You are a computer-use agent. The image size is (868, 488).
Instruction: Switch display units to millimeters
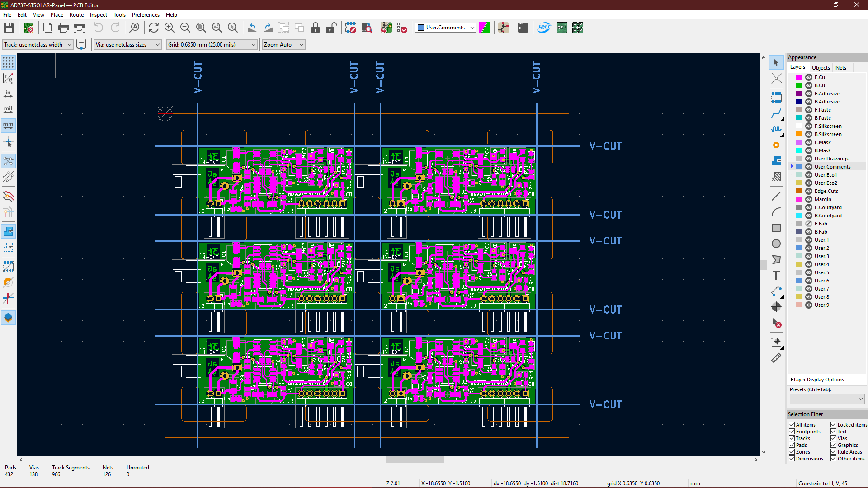(x=8, y=125)
